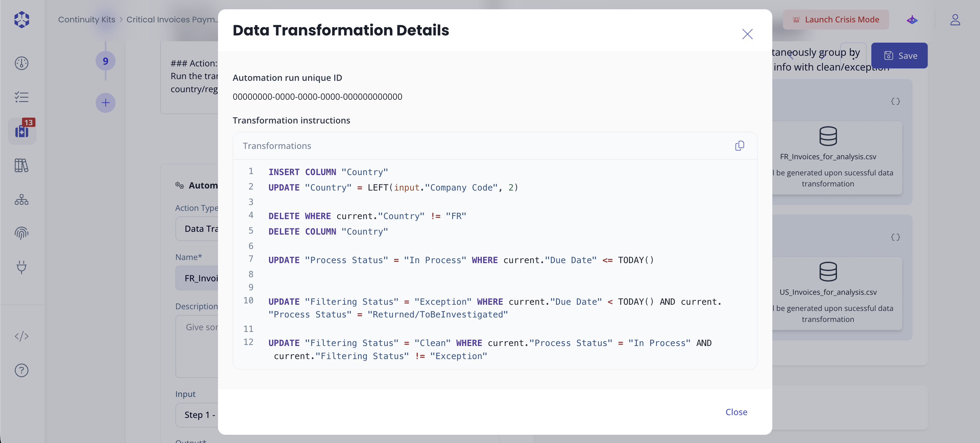Open the lineage hierarchy icon
This screenshot has height=443, width=980.
(22, 199)
